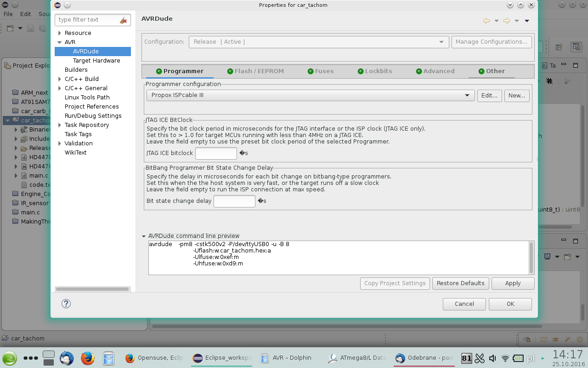Click the Eclipse icon in the Properties title bar

coord(57,5)
